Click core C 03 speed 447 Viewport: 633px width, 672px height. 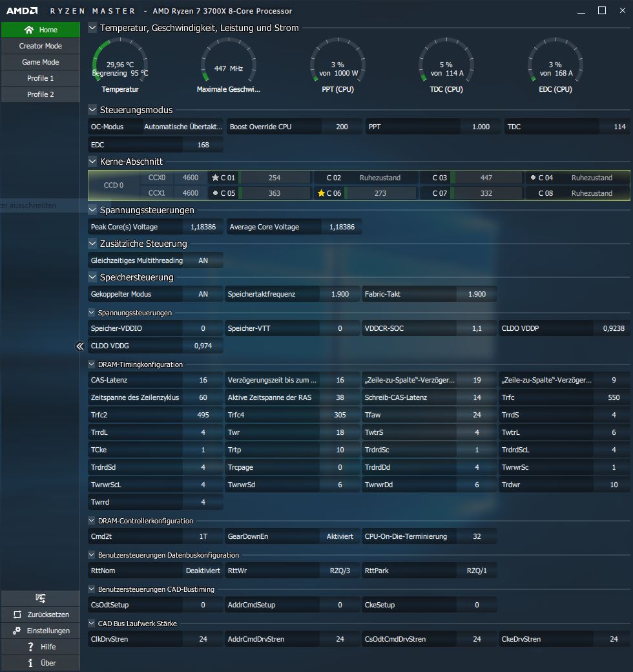[486, 178]
